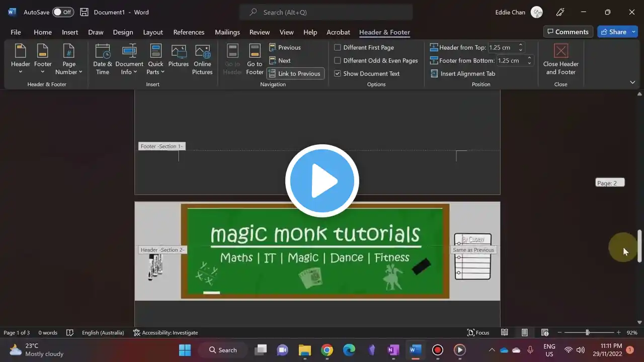Click the proofing check icon in status bar
This screenshot has width=644, height=362.
[x=70, y=332]
